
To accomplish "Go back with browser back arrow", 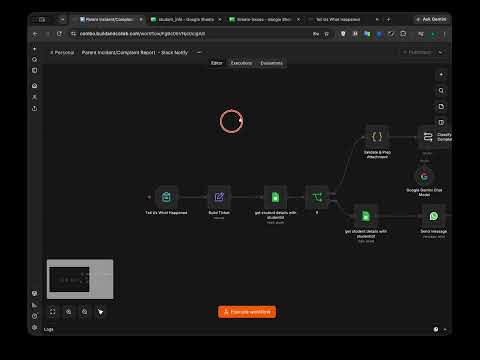I will [x=35, y=34].
